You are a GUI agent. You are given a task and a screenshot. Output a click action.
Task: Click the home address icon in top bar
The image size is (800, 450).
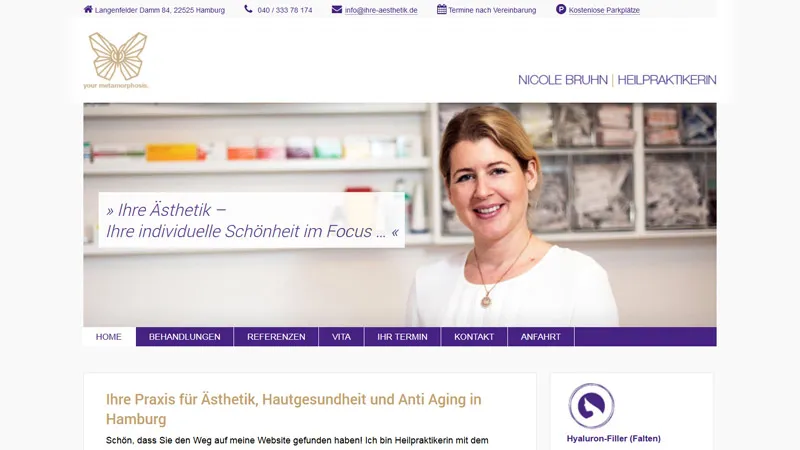[x=88, y=9]
